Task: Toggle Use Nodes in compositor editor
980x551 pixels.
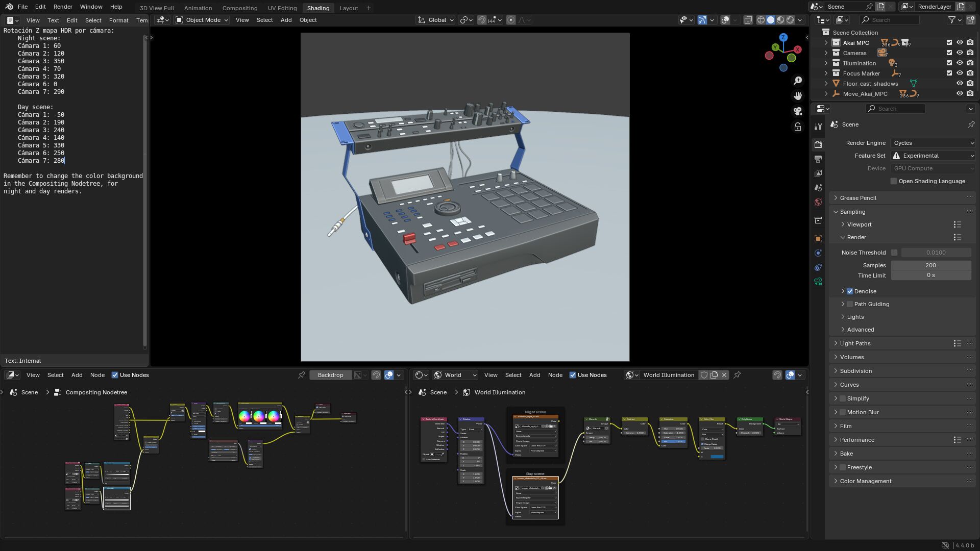Action: (115, 375)
